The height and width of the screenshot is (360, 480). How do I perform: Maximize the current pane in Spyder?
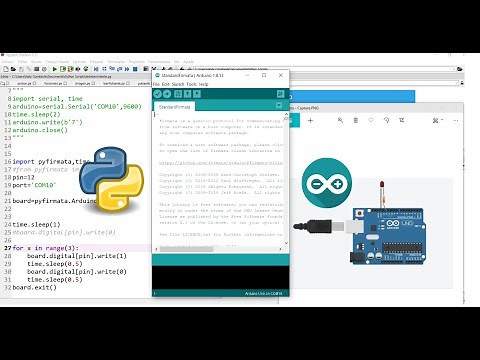click(x=146, y=69)
